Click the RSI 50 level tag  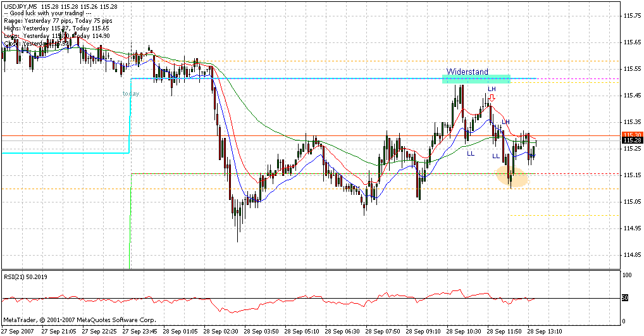624,298
